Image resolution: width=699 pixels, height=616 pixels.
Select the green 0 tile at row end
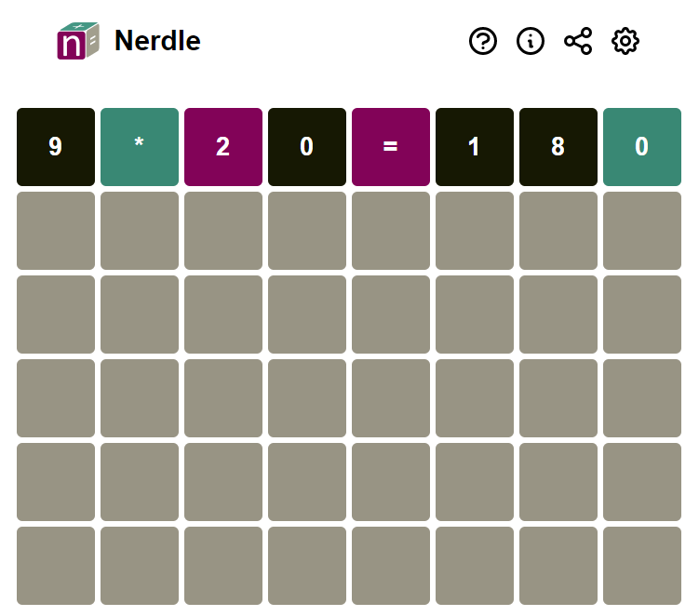(642, 147)
